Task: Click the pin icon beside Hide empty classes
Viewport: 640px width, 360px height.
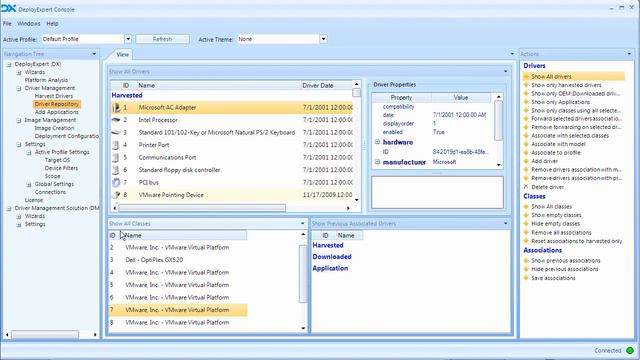Action: point(526,224)
